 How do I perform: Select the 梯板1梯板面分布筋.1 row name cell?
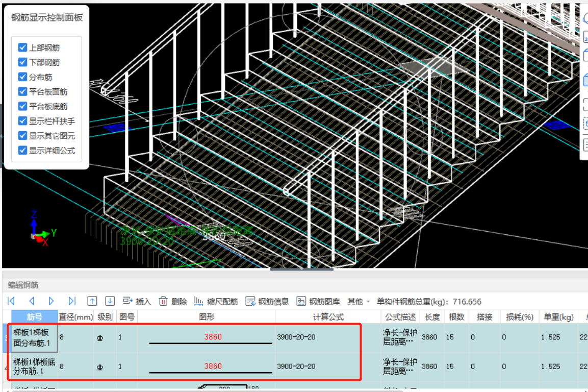click(x=35, y=337)
